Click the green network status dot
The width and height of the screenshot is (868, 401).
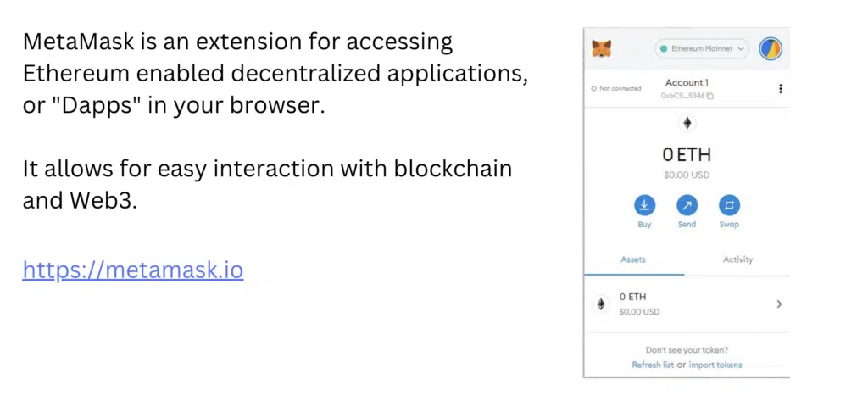(x=665, y=48)
